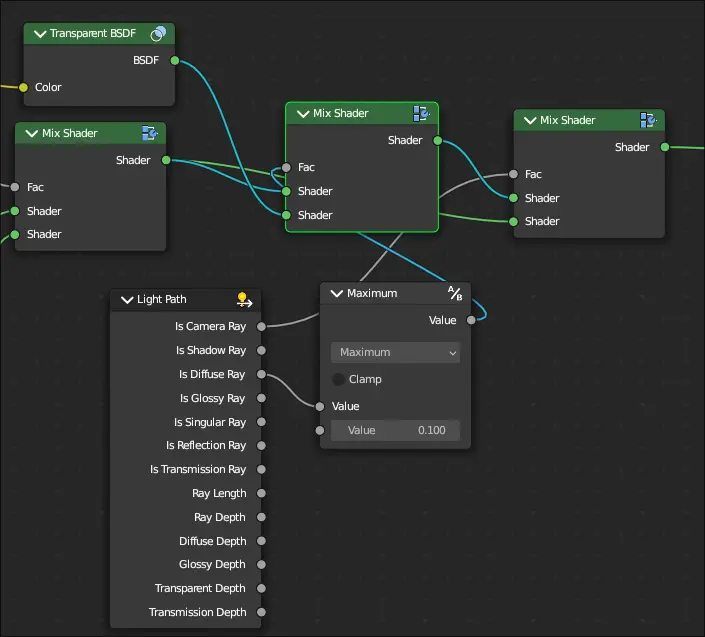Click the Is Diffuse Ray output socket
This screenshot has height=637, width=705.
point(261,374)
